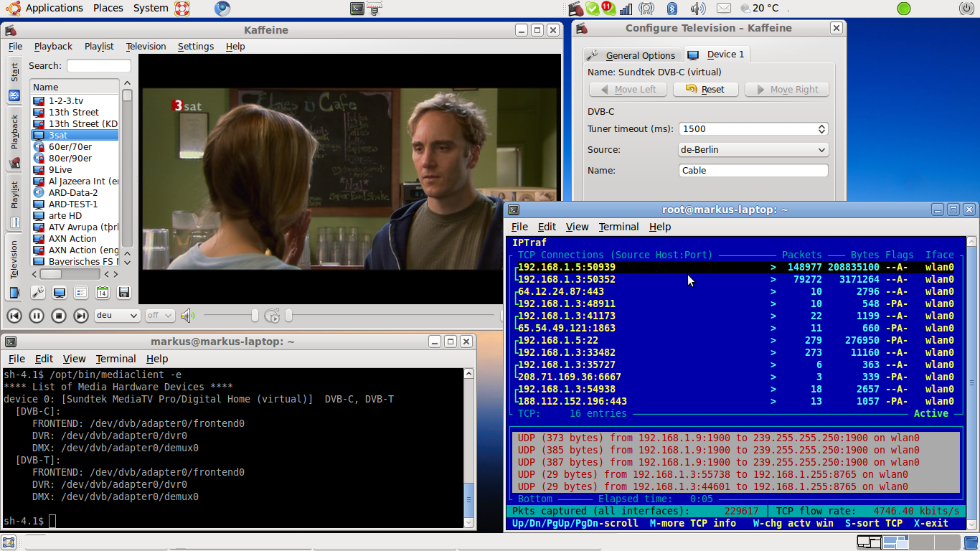Open the Places menu
Viewport: 980px width, 551px height.
coord(108,8)
